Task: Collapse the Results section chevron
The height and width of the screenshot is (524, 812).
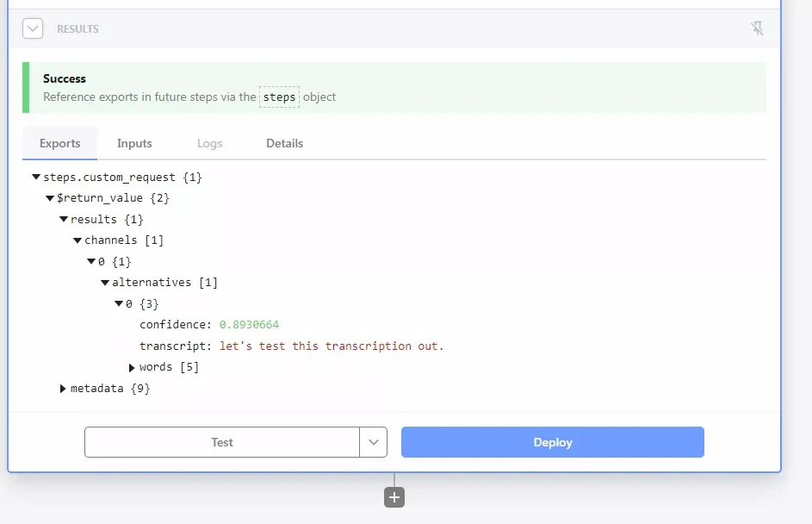Action: [33, 28]
